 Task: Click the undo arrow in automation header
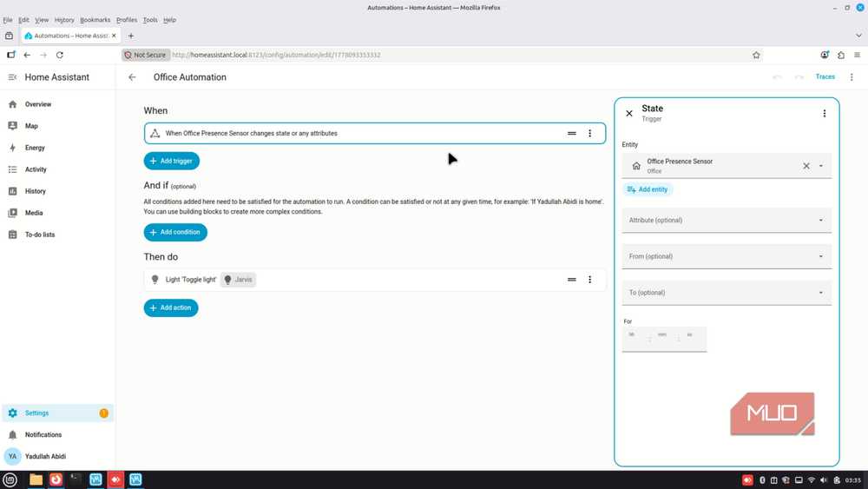pos(777,77)
